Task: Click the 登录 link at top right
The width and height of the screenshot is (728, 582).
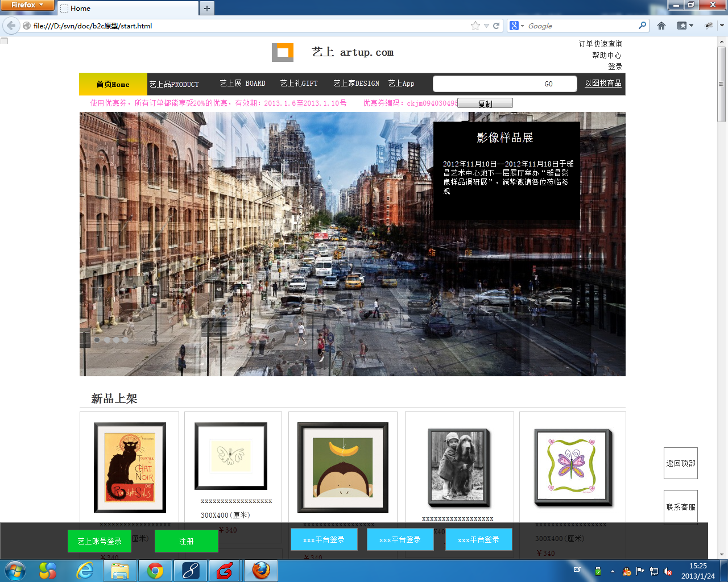Action: pyautogui.click(x=615, y=66)
